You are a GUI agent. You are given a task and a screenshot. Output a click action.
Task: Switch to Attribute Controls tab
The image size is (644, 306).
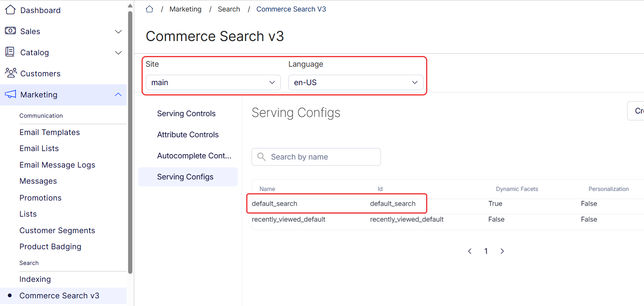(x=188, y=135)
